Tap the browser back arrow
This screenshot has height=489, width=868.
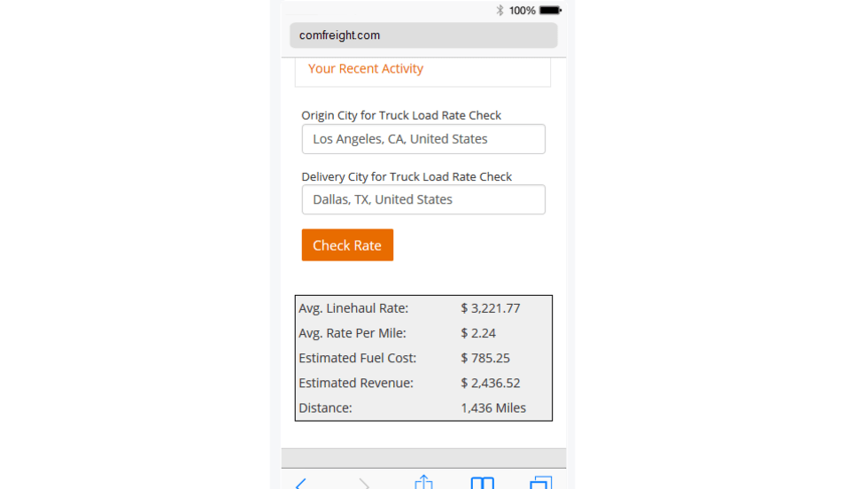pos(301,483)
